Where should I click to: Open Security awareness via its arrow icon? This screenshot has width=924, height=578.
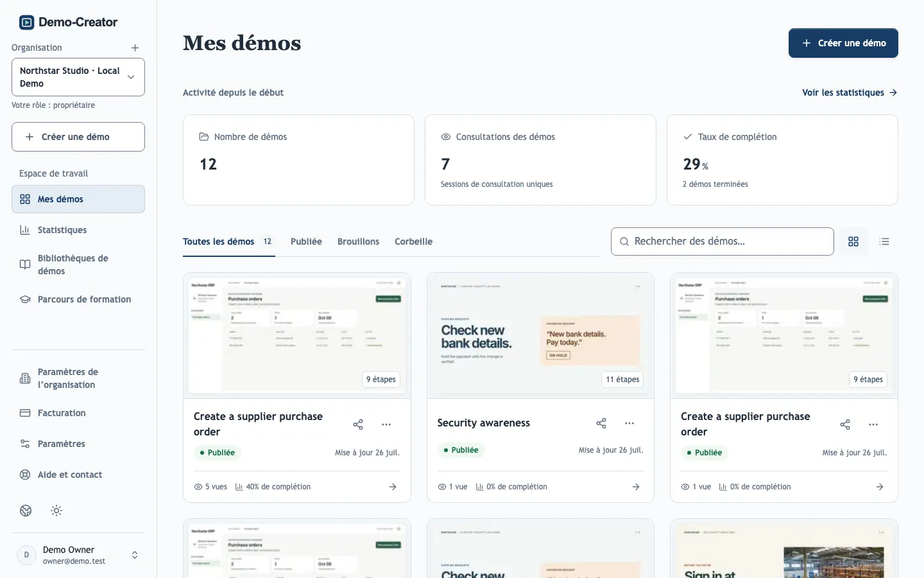[636, 487]
